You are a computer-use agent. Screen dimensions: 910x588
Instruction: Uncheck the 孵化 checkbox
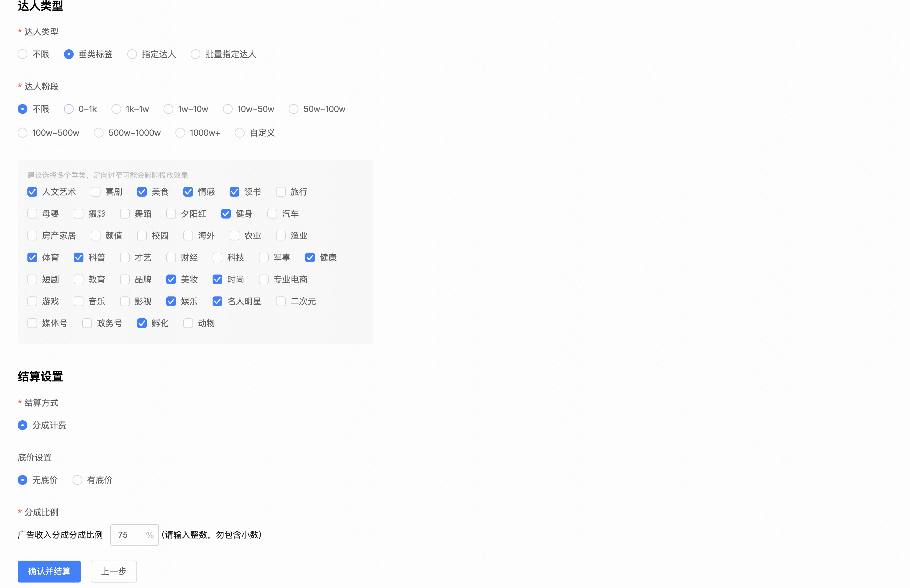tap(142, 324)
